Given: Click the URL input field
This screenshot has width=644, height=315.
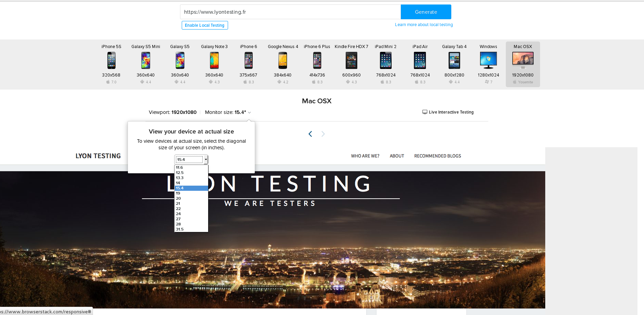Looking at the screenshot, I should coord(290,12).
